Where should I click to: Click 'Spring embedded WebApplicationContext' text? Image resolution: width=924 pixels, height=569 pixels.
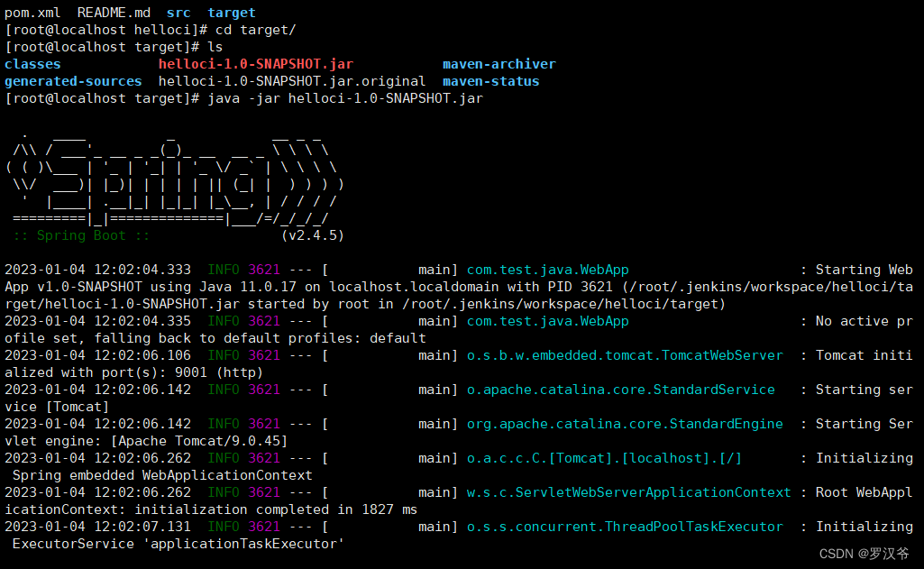(162, 474)
